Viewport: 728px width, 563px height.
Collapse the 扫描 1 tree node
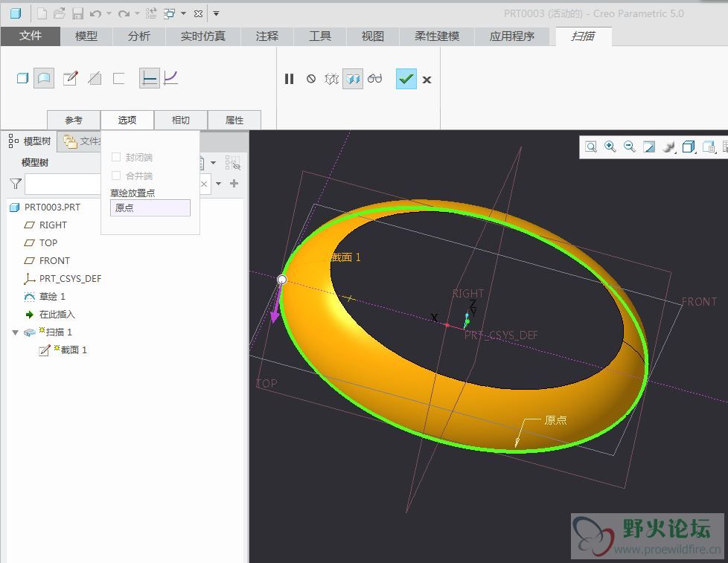coord(16,332)
